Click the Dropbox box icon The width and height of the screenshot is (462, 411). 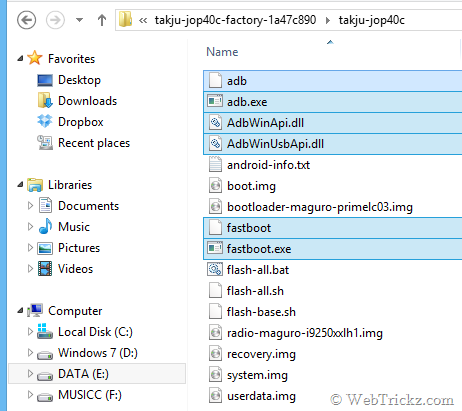pos(45,121)
